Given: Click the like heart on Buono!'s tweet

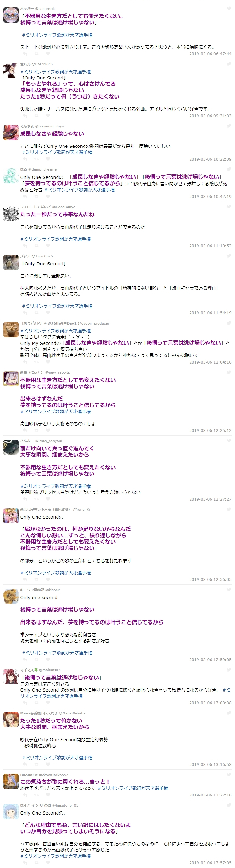Looking at the screenshot, I should pyautogui.click(x=48, y=795).
